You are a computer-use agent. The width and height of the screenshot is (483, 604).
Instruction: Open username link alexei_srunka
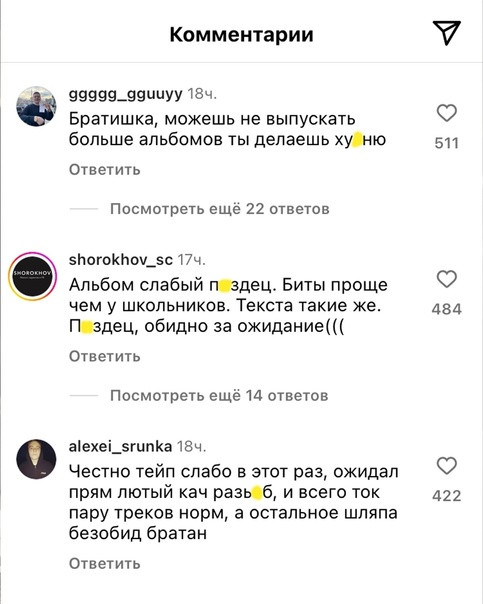(x=120, y=446)
